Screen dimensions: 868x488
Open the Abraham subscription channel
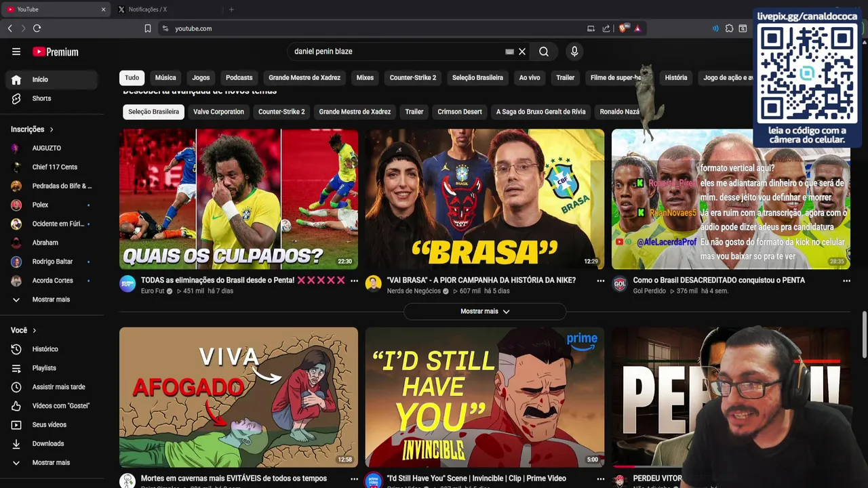pyautogui.click(x=52, y=243)
